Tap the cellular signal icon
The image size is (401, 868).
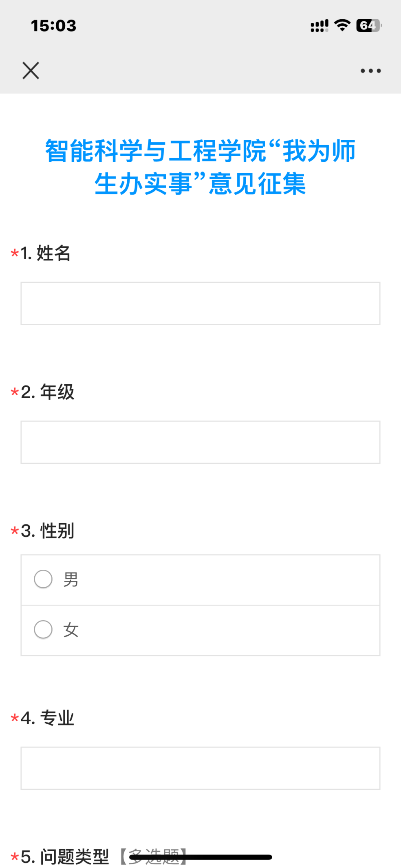coord(319,26)
